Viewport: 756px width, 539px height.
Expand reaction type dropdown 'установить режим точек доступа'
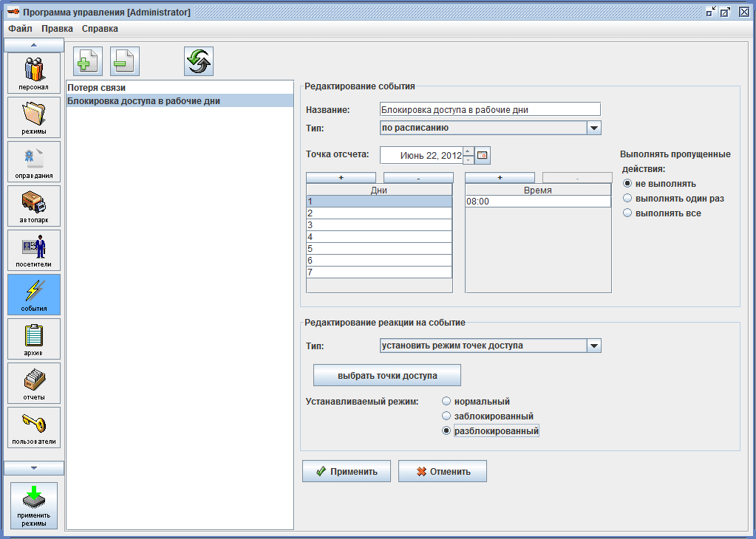[594, 346]
